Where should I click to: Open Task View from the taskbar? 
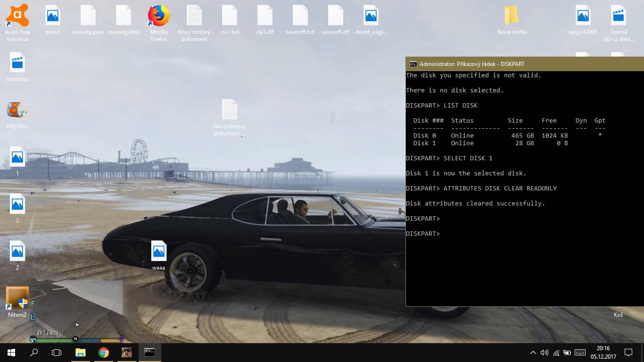pyautogui.click(x=57, y=352)
